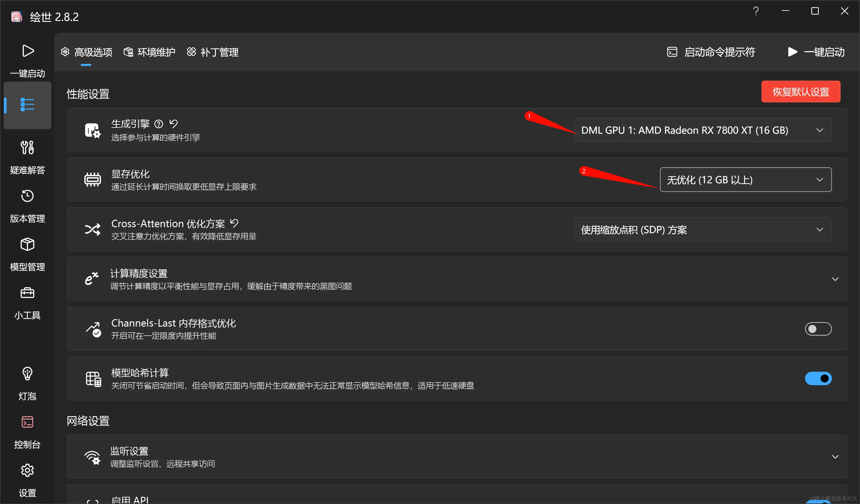Click the 绘世 2.8.2 window title

point(54,17)
